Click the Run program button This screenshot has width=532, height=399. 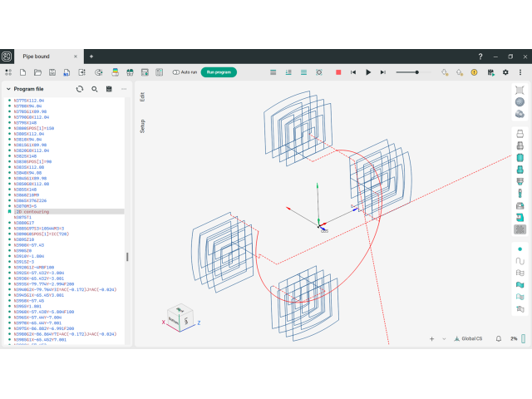(219, 72)
